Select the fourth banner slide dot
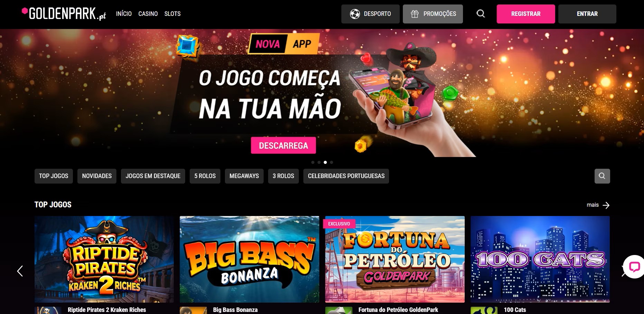This screenshot has width=644, height=314. (x=331, y=162)
